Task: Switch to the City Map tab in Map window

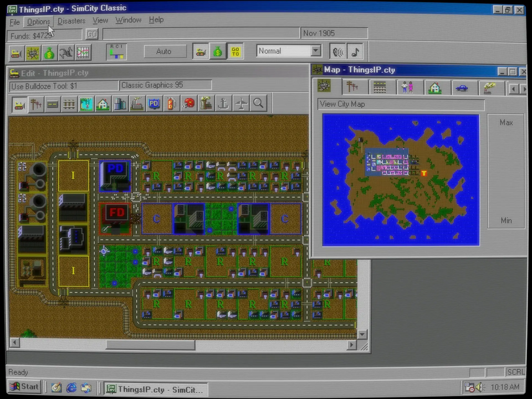Action: pyautogui.click(x=325, y=86)
